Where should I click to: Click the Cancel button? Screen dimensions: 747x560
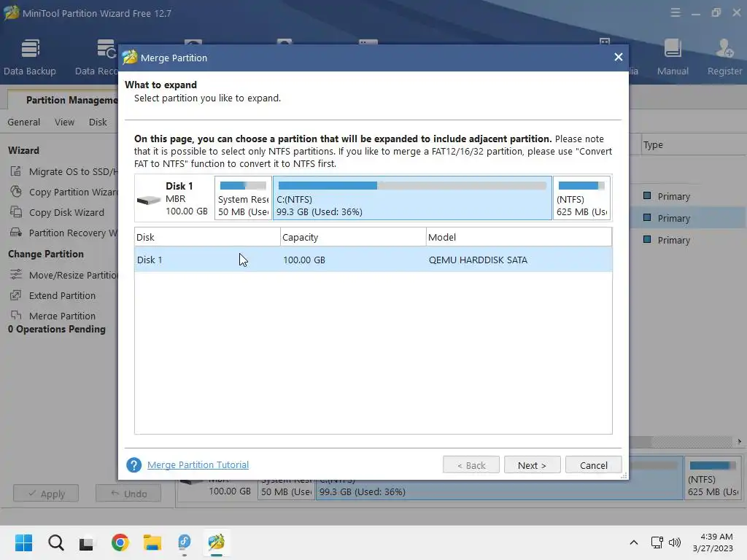(594, 465)
